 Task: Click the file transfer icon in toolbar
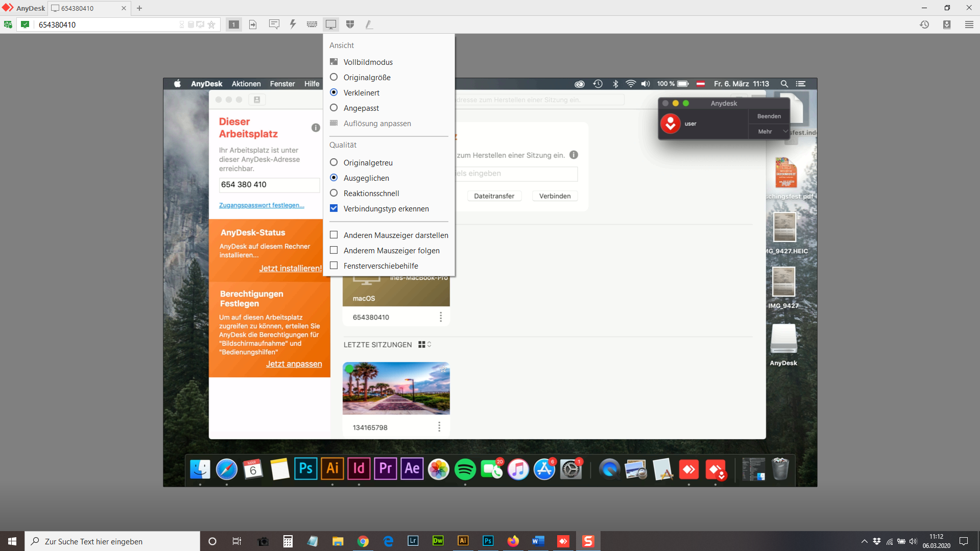[253, 24]
